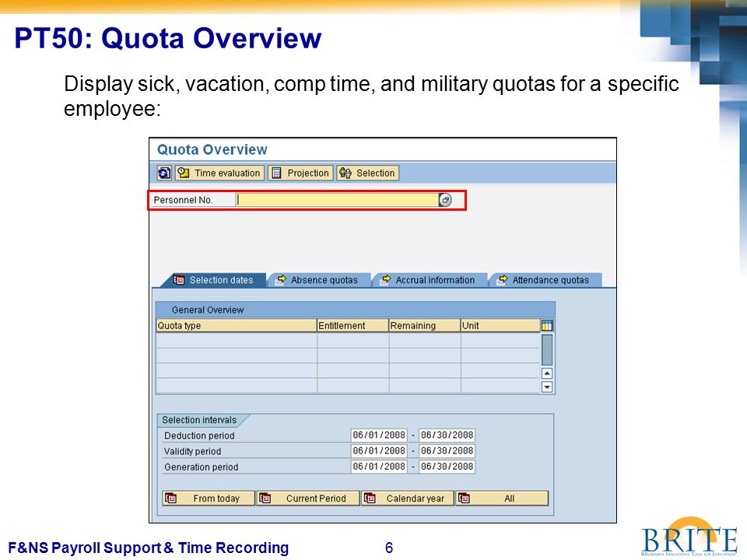Click the Quota type column header

237,326
